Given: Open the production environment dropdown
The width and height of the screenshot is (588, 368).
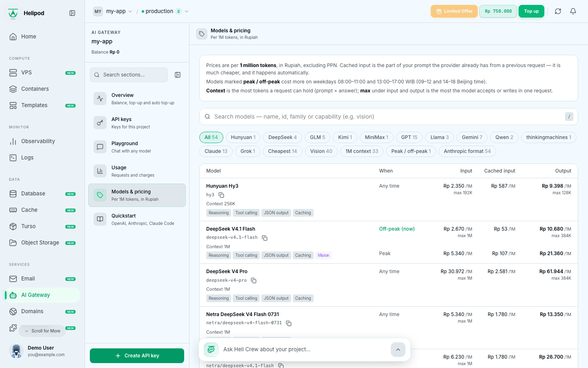Looking at the screenshot, I should [165, 11].
